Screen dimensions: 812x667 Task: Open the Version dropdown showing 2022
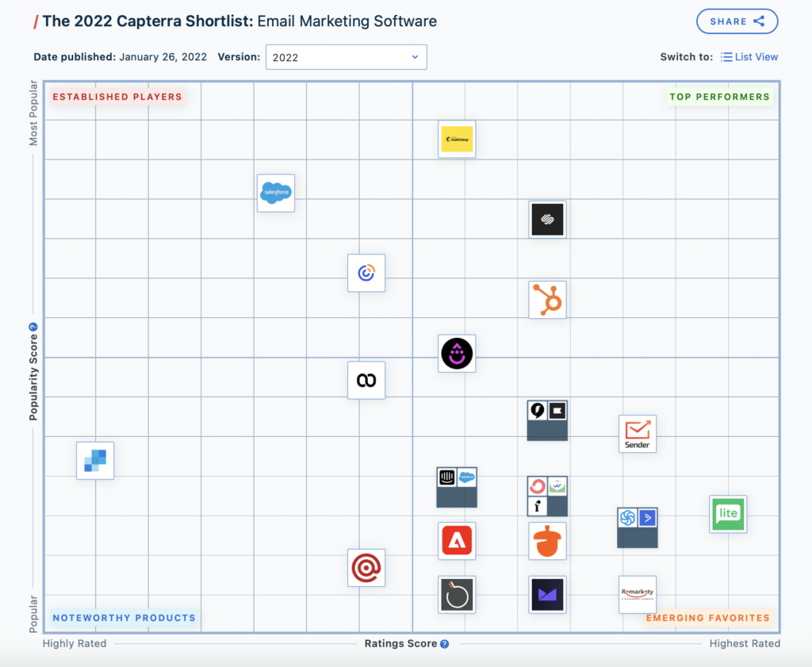coord(346,57)
